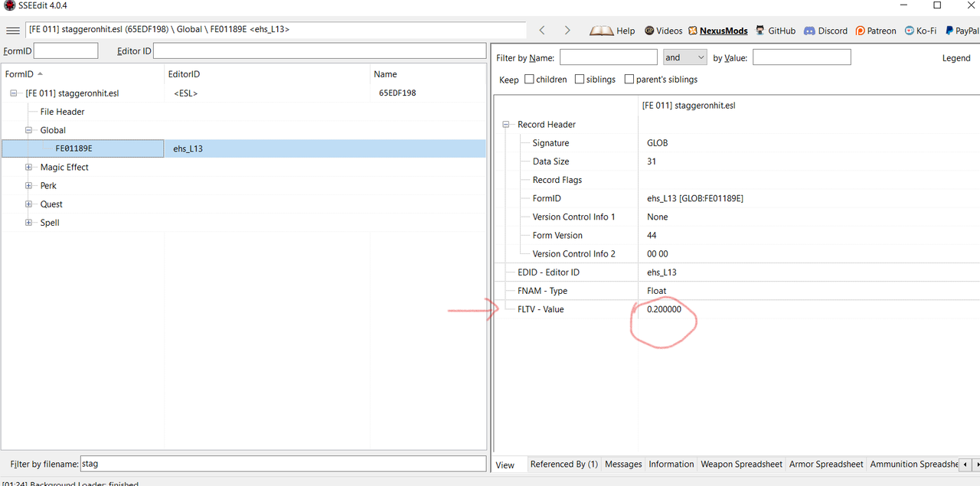Collapse the Record Header section
This screenshot has width=980, height=486.
506,124
